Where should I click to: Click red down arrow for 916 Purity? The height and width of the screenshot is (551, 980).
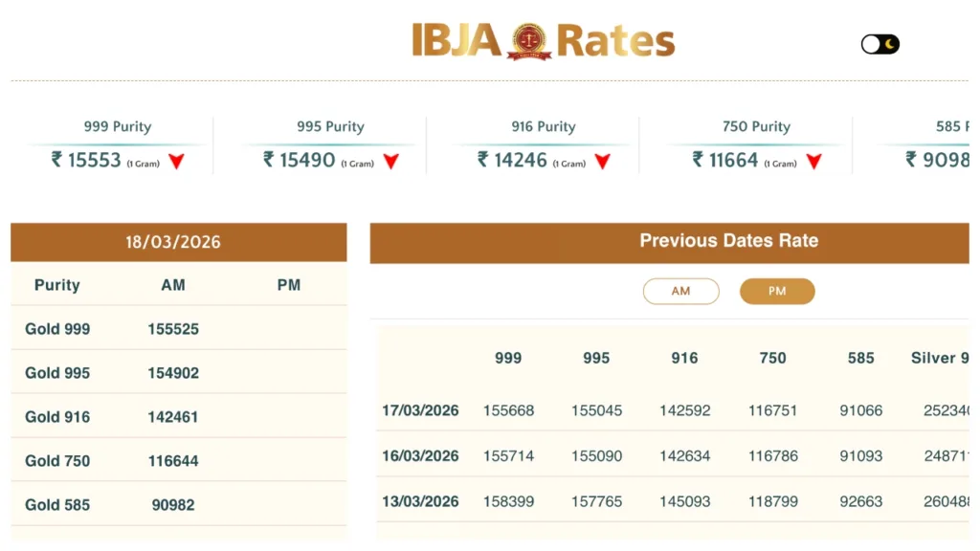pyautogui.click(x=602, y=162)
